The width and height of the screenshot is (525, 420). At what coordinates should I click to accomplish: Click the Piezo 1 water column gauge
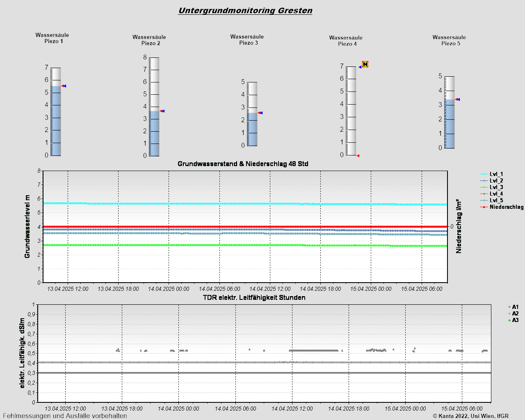56,112
